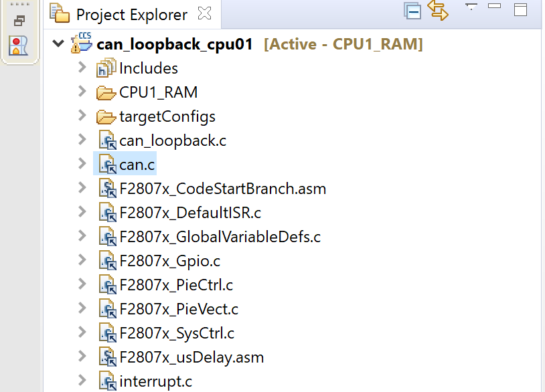
Task: Toggle the Link with Editor icon
Action: tap(439, 11)
